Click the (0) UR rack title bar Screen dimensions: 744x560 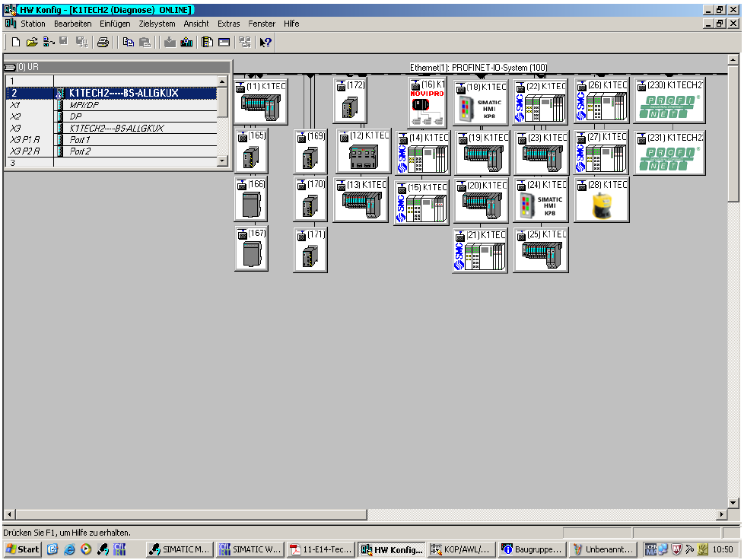[117, 67]
